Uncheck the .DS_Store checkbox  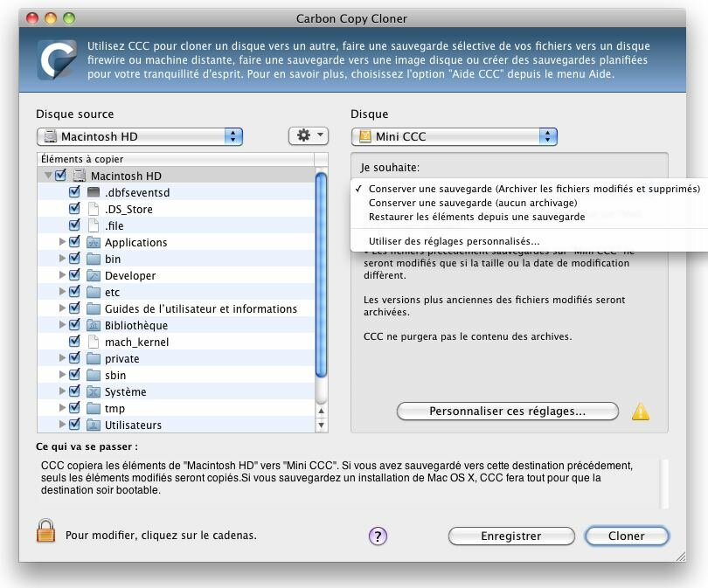74,209
